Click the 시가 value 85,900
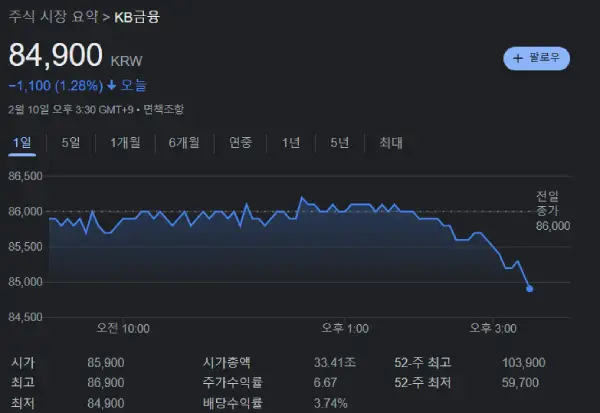600x413 pixels. pos(106,362)
